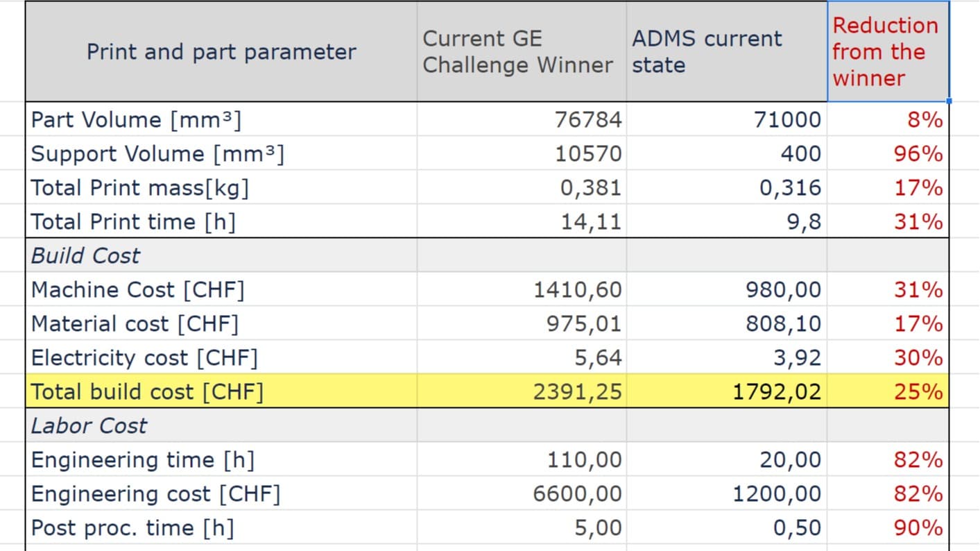Click the "Build Cost" section heading cell
Image resolution: width=980 pixels, height=551 pixels.
point(86,255)
